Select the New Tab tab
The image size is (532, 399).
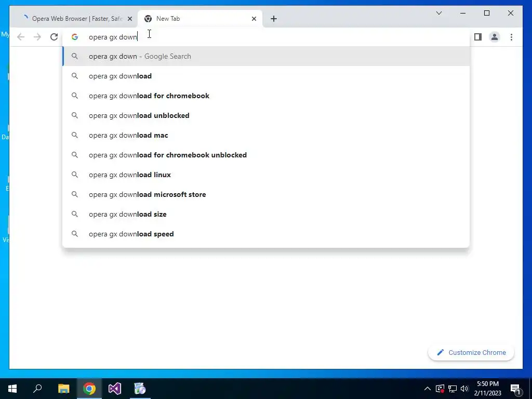point(199,19)
